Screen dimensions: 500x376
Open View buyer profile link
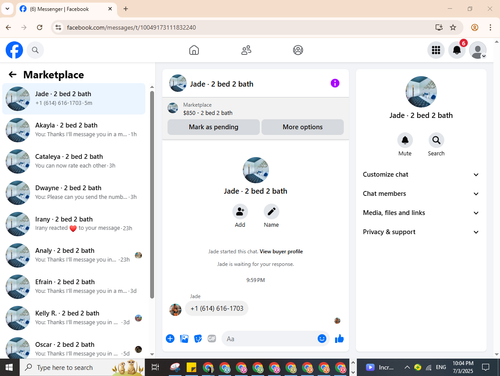[281, 251]
